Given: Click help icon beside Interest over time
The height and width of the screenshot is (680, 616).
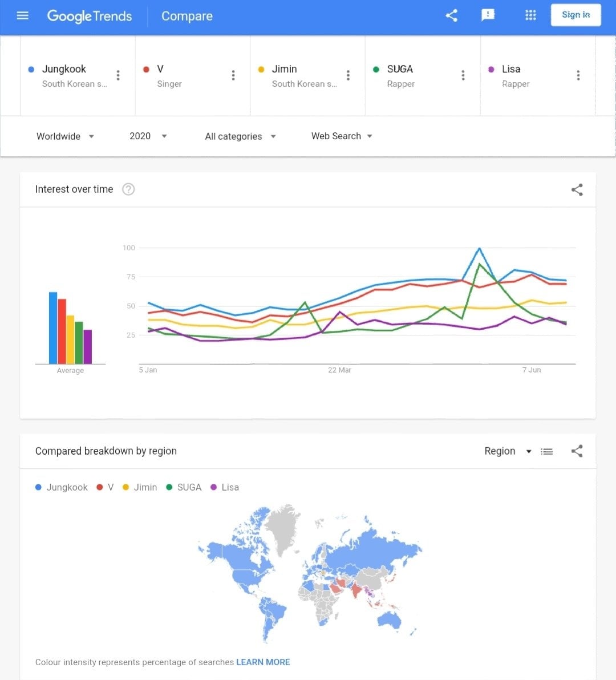Looking at the screenshot, I should coord(128,189).
